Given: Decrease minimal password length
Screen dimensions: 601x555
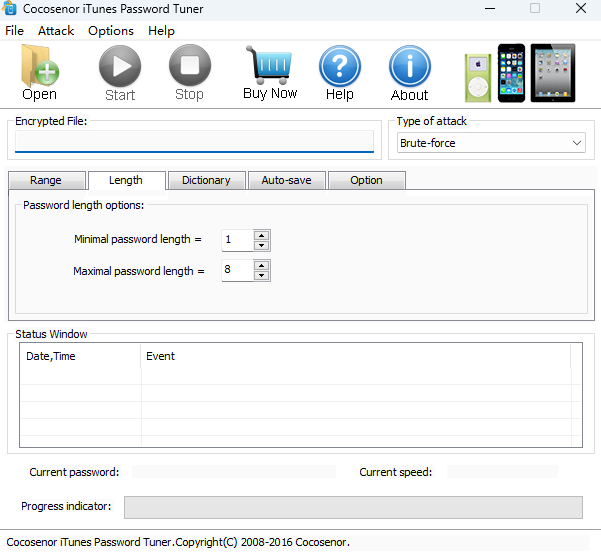Looking at the screenshot, I should click(262, 245).
